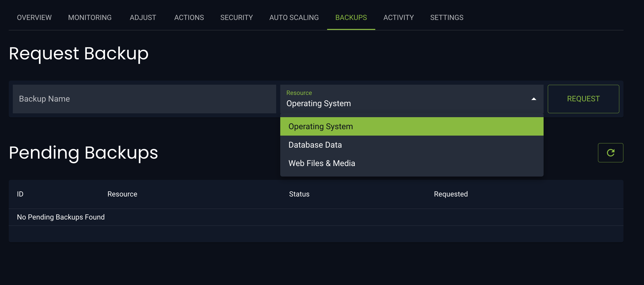Click the Status column header

tap(299, 194)
